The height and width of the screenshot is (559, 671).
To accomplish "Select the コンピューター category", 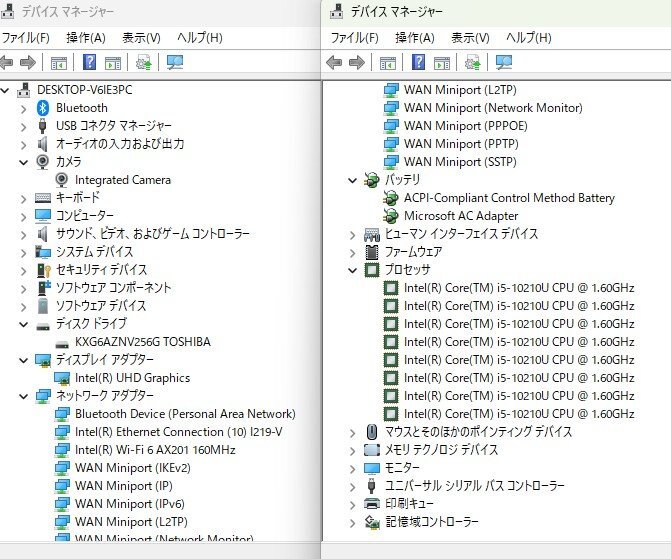I will [85, 216].
